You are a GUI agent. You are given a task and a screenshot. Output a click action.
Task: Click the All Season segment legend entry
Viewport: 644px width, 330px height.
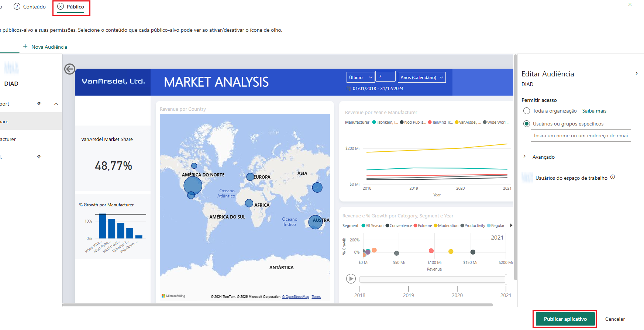(x=372, y=226)
